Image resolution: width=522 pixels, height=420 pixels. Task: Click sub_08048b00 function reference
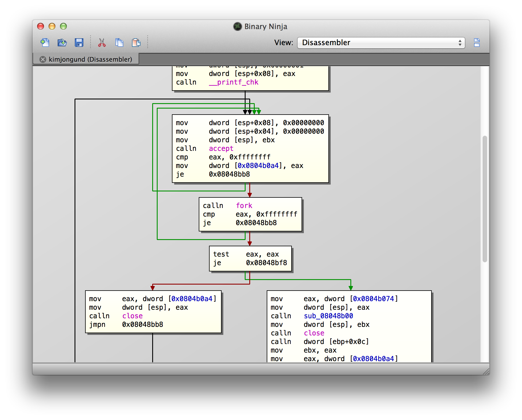click(x=328, y=316)
